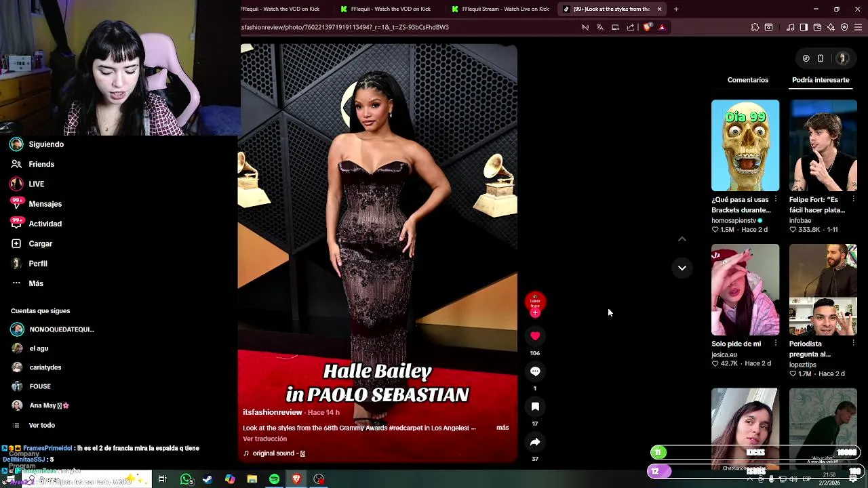Close the TikTok 'Look at the styles' tab

point(659,9)
